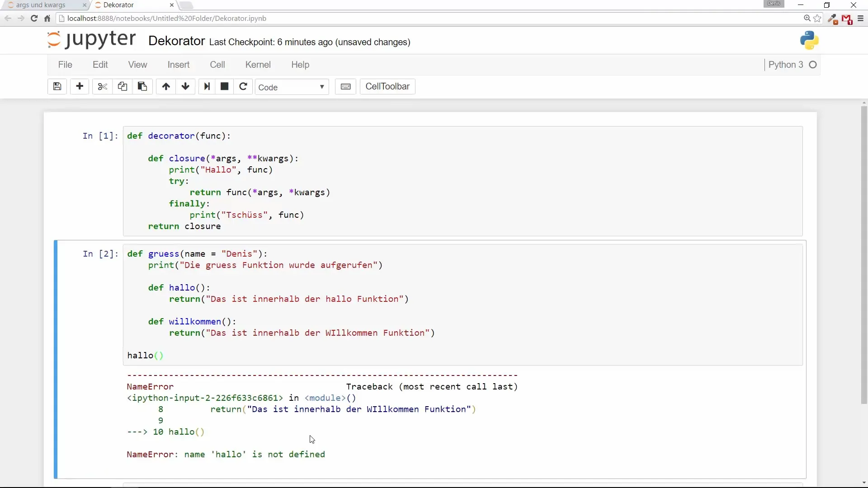The image size is (868, 488).
Task: Paste cells below icon
Action: tap(142, 87)
